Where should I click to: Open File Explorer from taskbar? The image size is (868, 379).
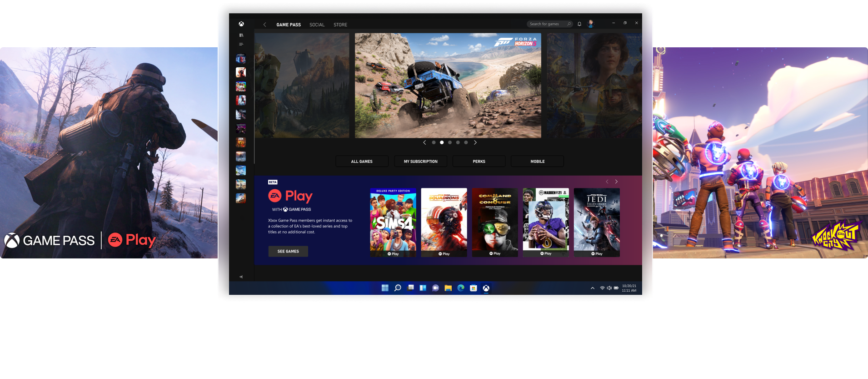pyautogui.click(x=448, y=288)
